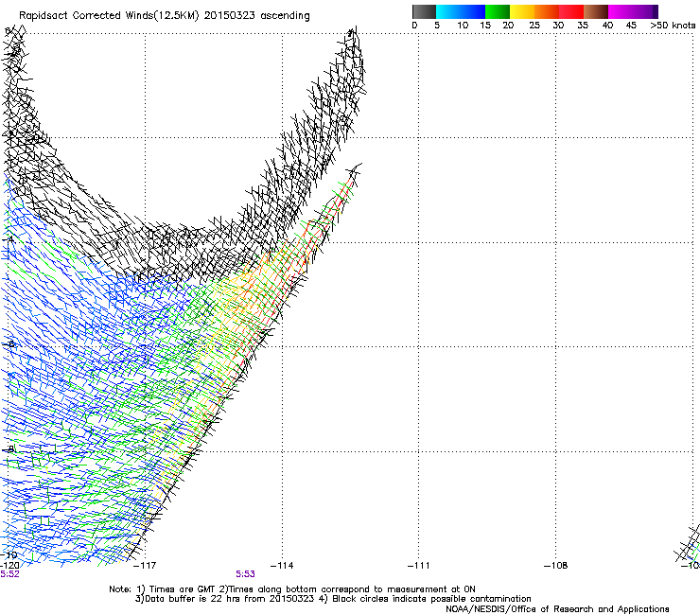Click the -114 longitude axis label
This screenshot has width=700, height=615.
282,566
